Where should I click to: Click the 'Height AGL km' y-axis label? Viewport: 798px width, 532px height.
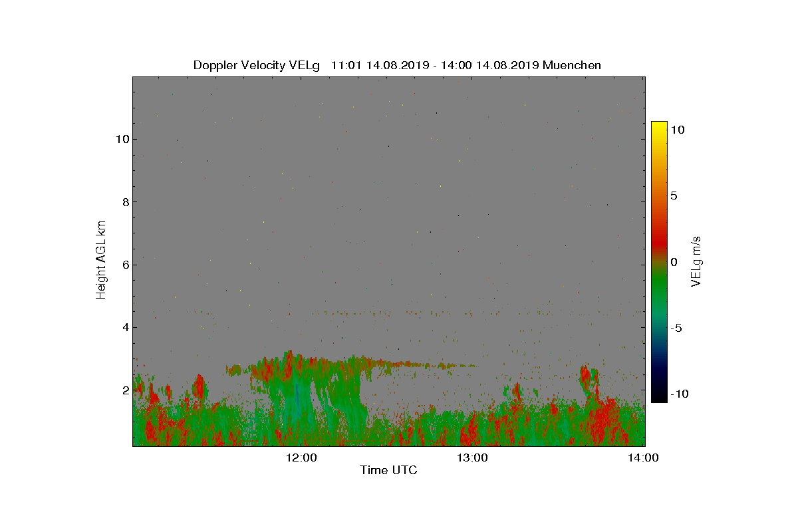point(101,259)
